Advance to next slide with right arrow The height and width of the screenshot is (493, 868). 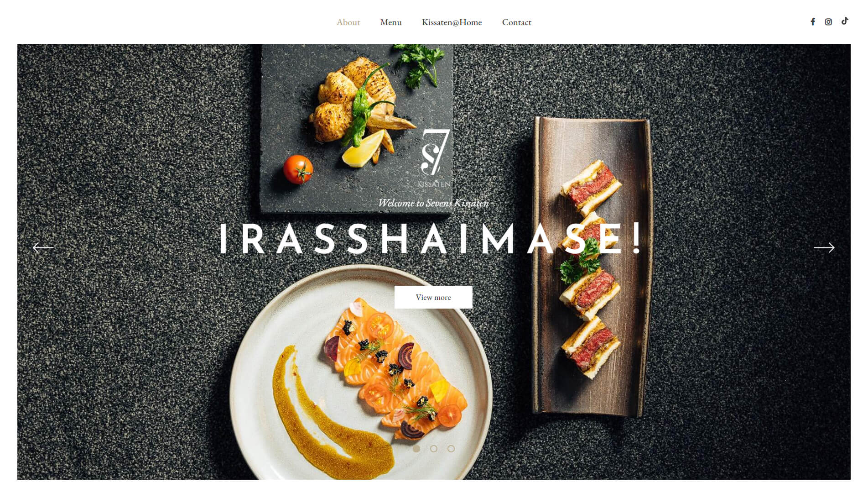pos(824,248)
